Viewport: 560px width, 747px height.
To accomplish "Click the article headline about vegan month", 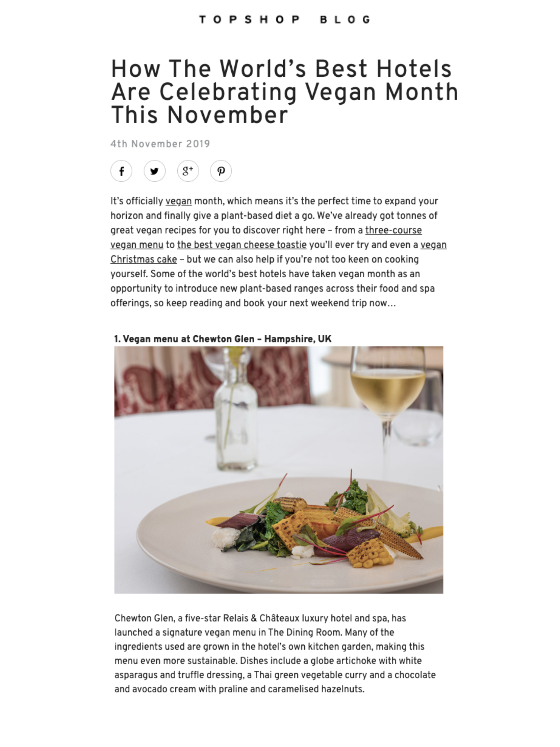I will [x=285, y=92].
